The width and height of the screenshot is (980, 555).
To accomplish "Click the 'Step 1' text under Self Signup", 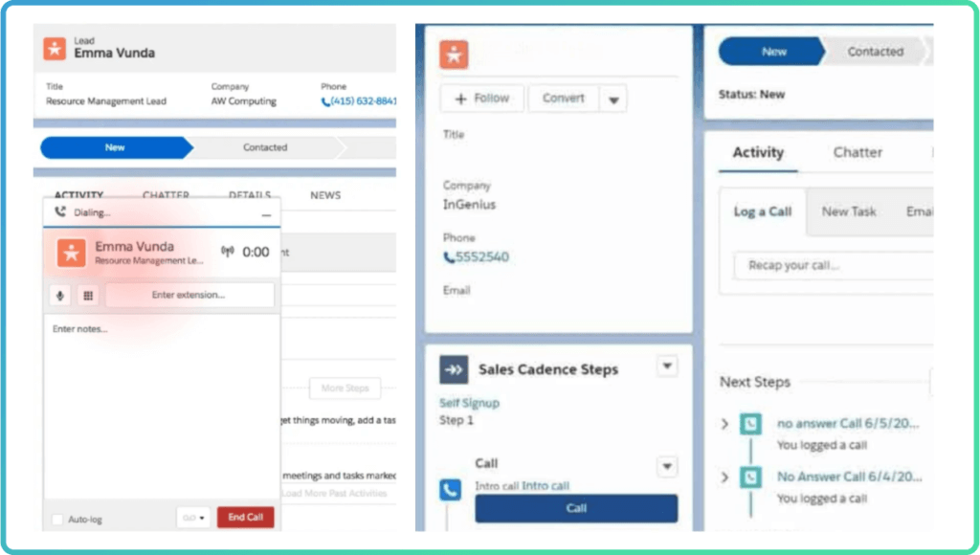I will [x=457, y=421].
